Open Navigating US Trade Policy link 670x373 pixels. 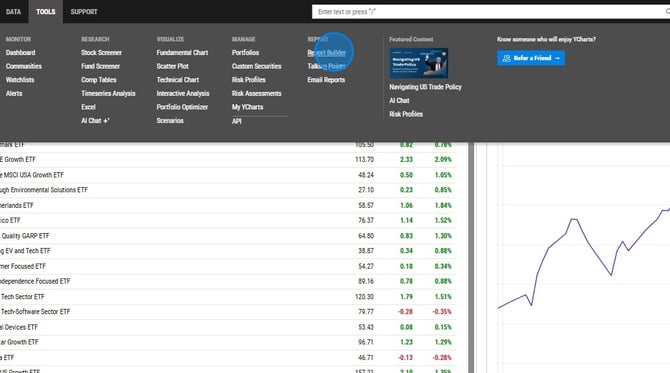point(425,87)
